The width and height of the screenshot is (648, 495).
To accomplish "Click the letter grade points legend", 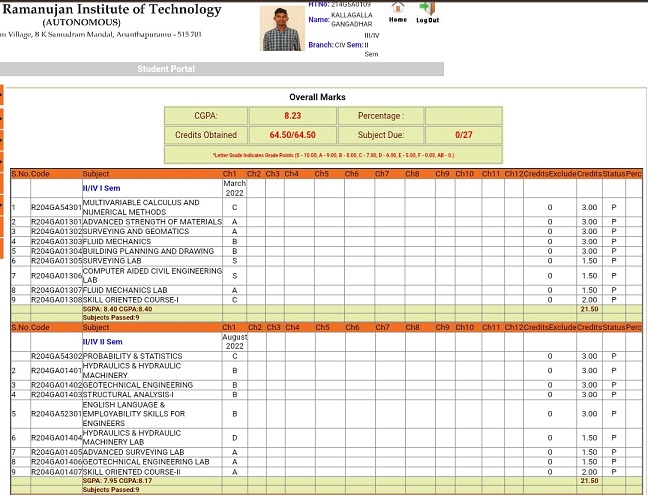I will click(333, 155).
